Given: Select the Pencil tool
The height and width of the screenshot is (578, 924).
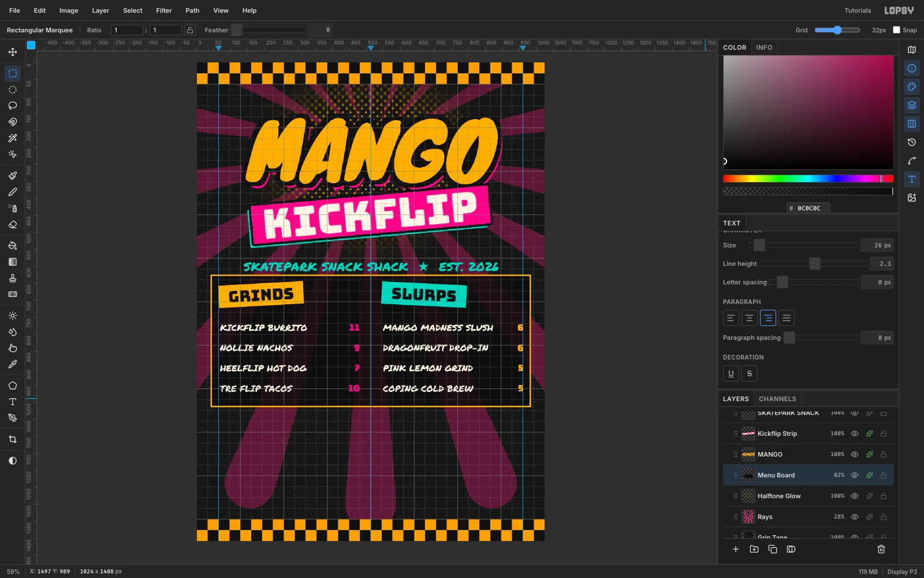Looking at the screenshot, I should pos(13,192).
